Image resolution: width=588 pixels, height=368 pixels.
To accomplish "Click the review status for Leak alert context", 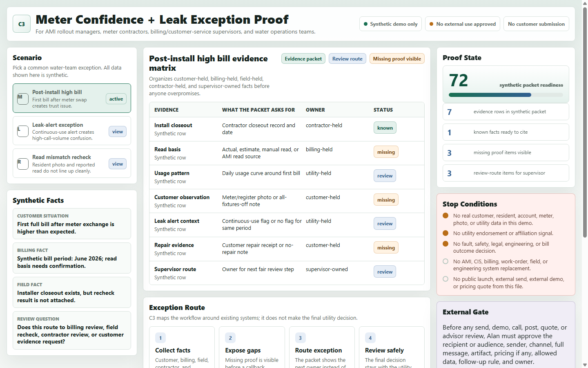I will 385,224.
